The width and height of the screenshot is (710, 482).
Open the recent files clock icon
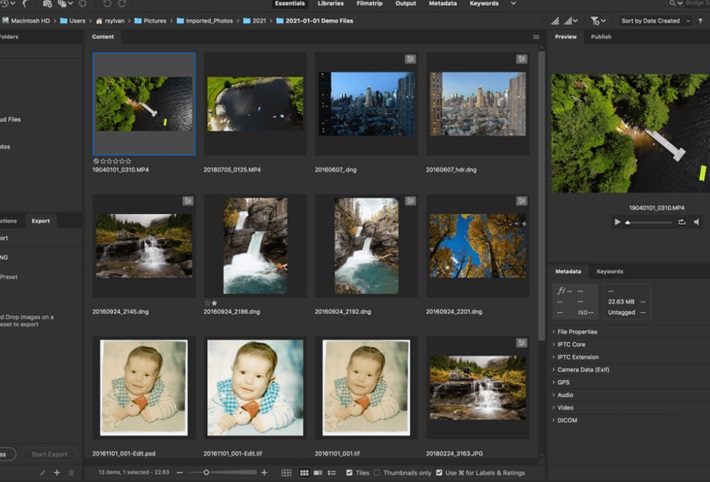click(5, 3)
